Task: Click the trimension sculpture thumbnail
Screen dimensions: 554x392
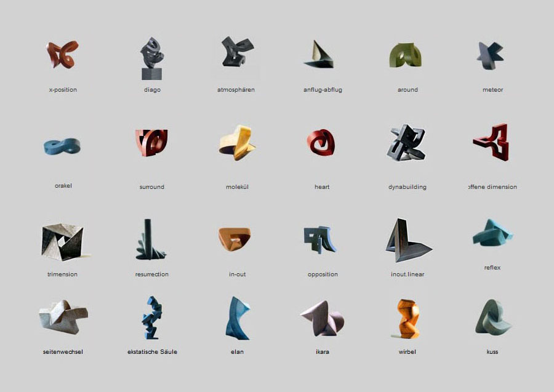Action: tap(63, 241)
